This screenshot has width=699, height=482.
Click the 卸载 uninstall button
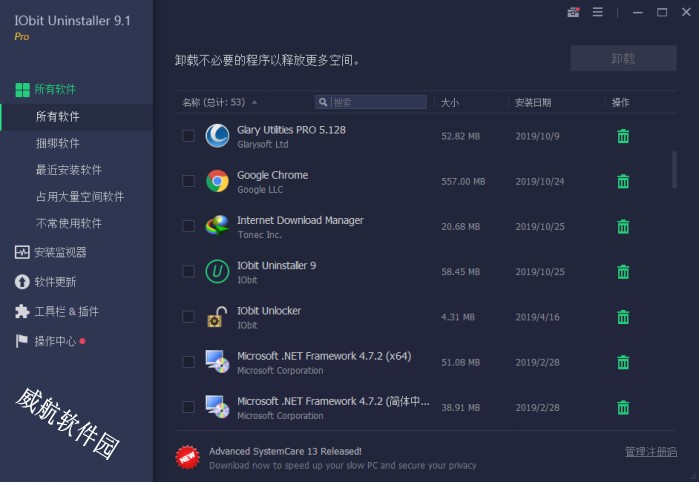pyautogui.click(x=623, y=58)
